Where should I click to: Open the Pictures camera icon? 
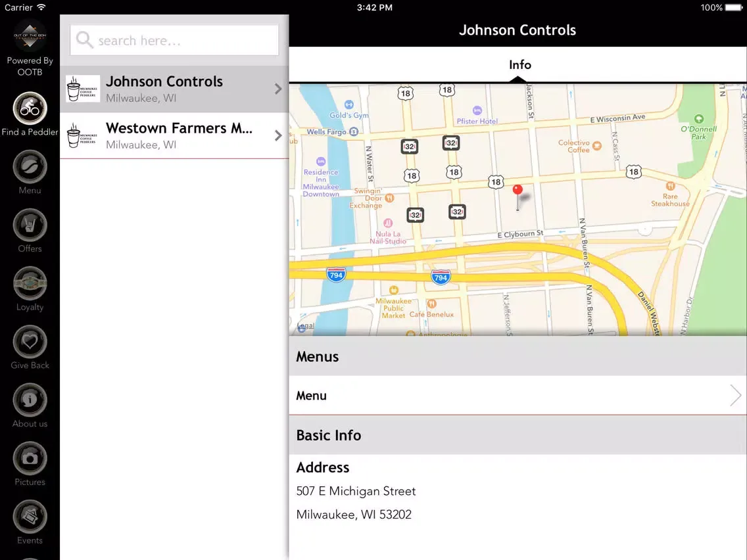click(x=30, y=457)
